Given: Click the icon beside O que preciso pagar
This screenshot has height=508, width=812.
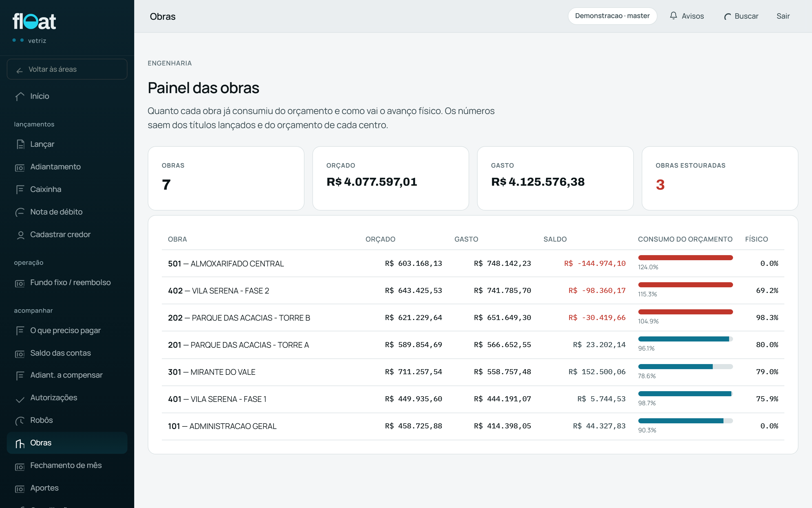Looking at the screenshot, I should (20, 330).
